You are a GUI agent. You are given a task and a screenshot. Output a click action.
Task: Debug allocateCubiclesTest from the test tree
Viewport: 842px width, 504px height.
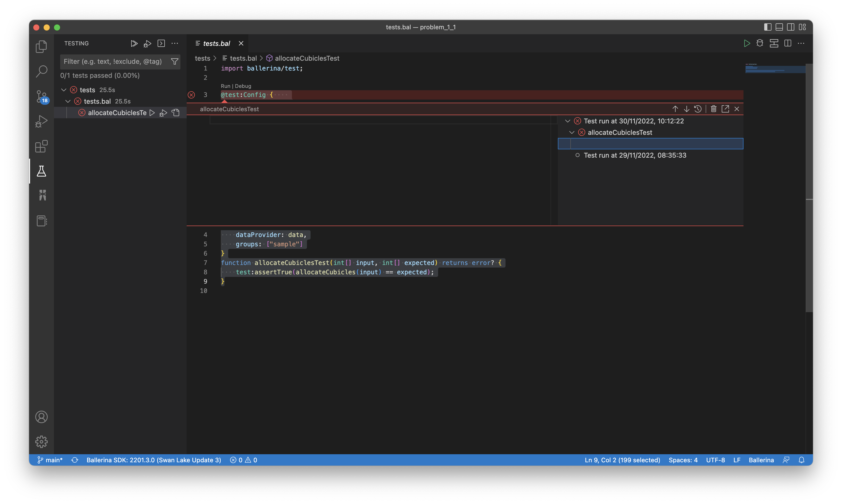click(163, 113)
